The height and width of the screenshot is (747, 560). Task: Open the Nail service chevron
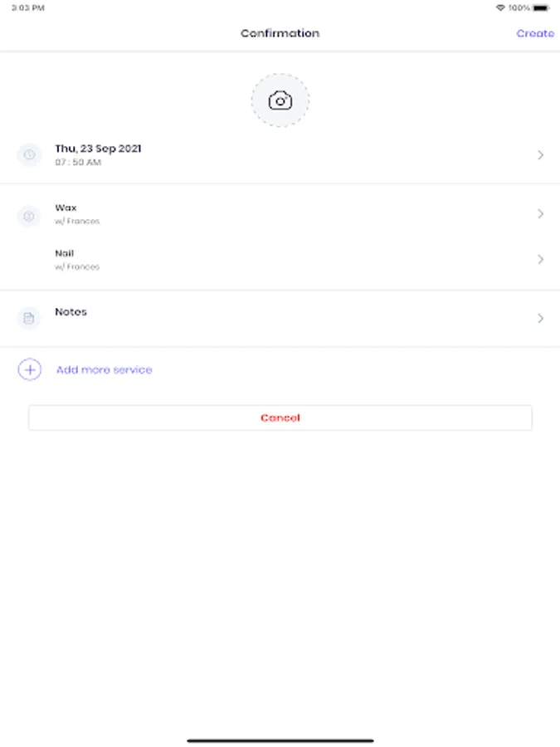[540, 260]
